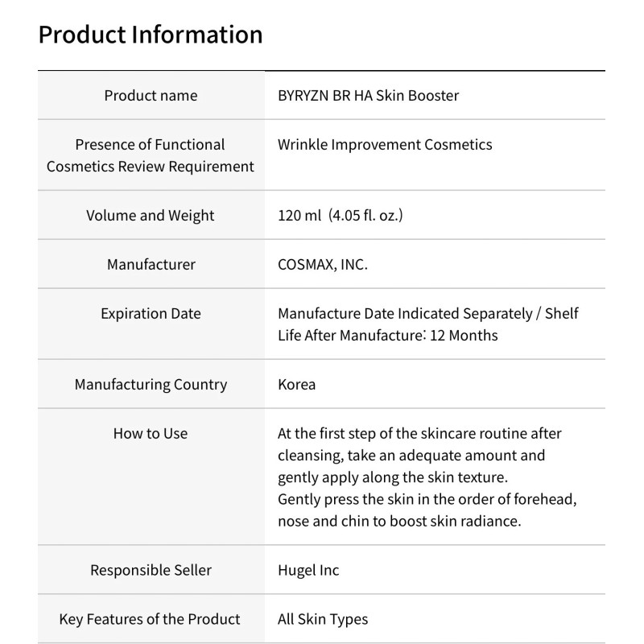
Task: Click the COSMAX, INC. manufacturer value
Action: click(322, 264)
